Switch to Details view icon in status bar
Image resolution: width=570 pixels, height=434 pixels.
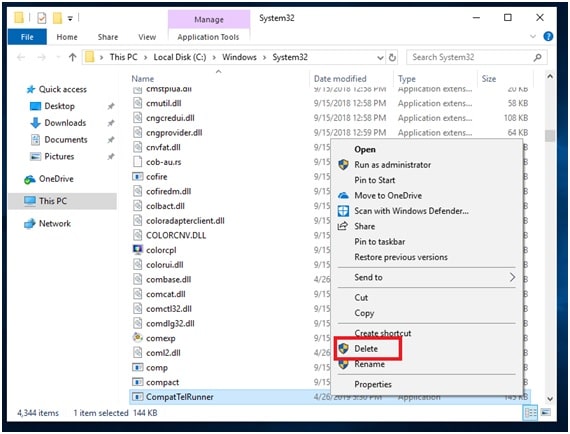[x=530, y=413]
